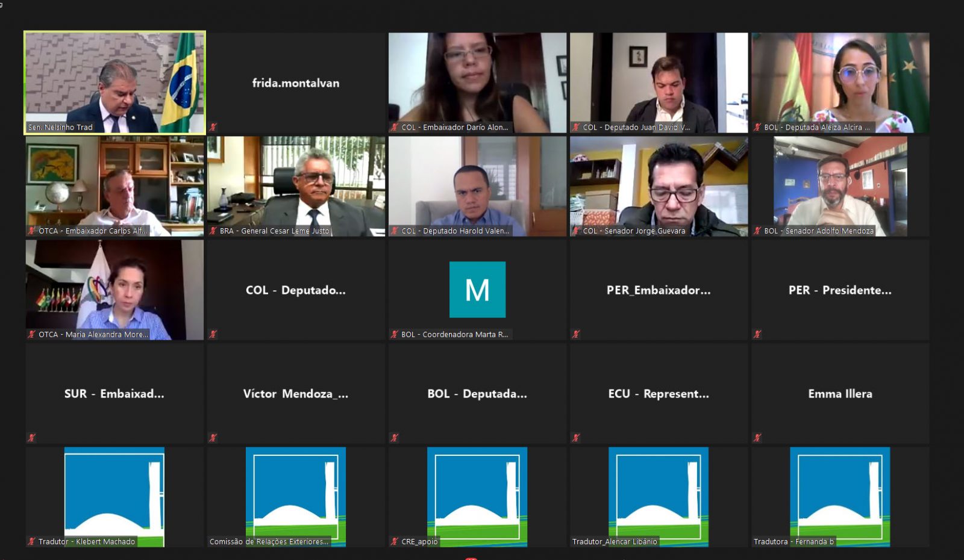Click muted mic icon on Emma Illera tile
964x560 pixels.
pyautogui.click(x=757, y=438)
